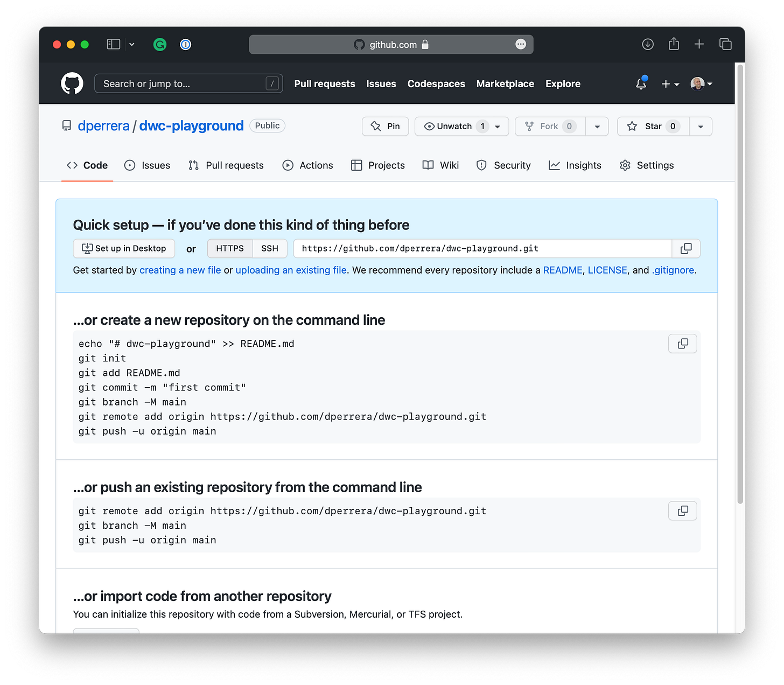Click the GitHub octocat logo
Viewport: 784px width, 685px height.
point(72,83)
